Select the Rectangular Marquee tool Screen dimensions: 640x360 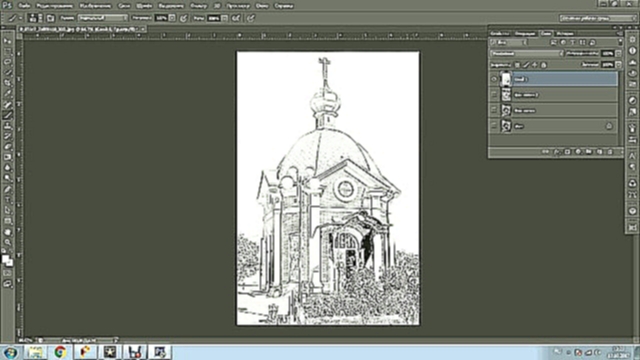point(7,52)
